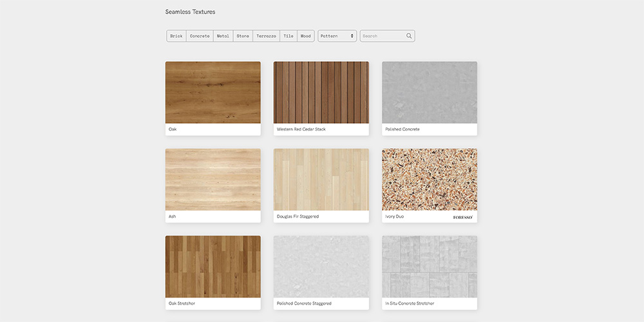This screenshot has width=644, height=322.
Task: Open the Oak Stretcher texture thumbnail
Action: point(213,267)
